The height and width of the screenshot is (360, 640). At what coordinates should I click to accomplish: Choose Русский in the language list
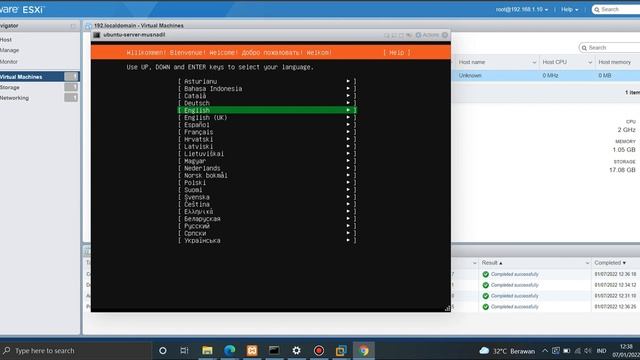coord(267,226)
